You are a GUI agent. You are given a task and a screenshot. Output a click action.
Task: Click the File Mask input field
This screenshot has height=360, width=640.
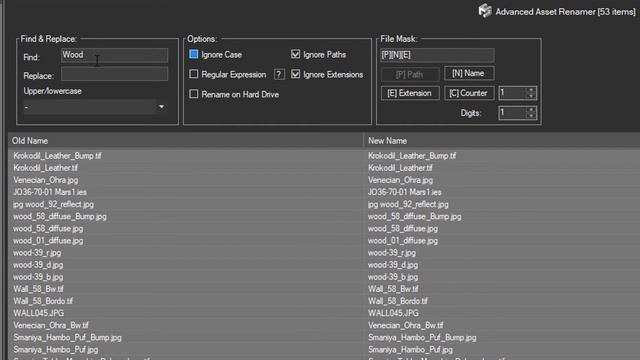(x=437, y=55)
